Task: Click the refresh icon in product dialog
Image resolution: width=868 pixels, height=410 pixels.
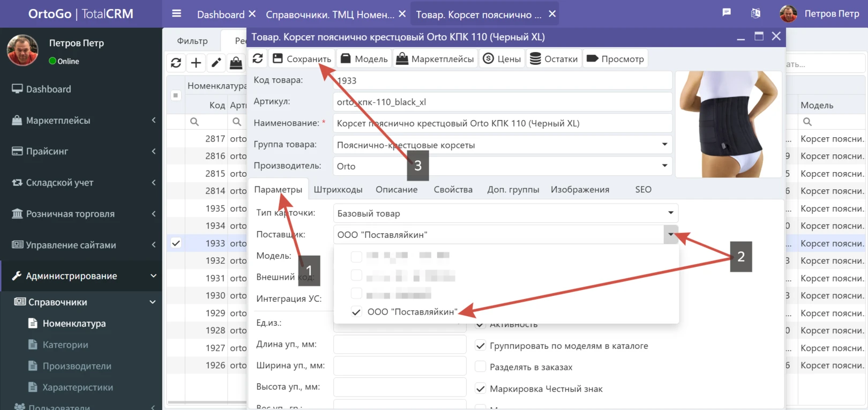Action: [258, 58]
